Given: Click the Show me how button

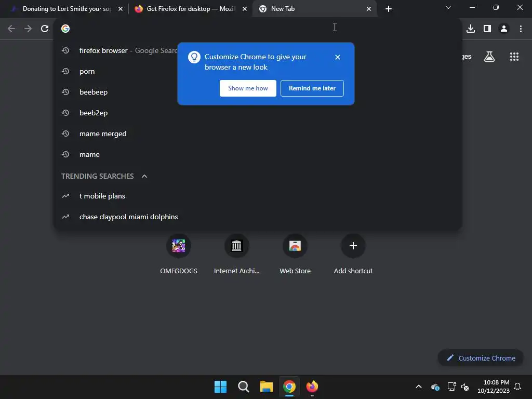Looking at the screenshot, I should point(248,88).
